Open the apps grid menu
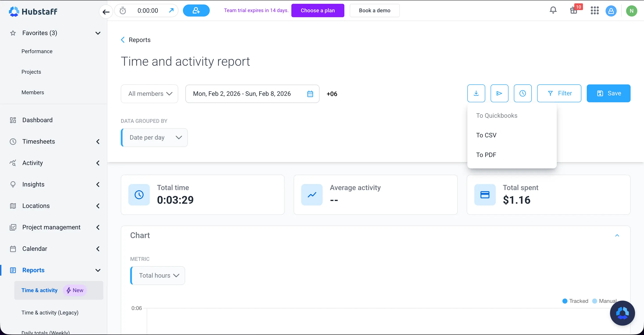644x335 pixels. point(595,10)
